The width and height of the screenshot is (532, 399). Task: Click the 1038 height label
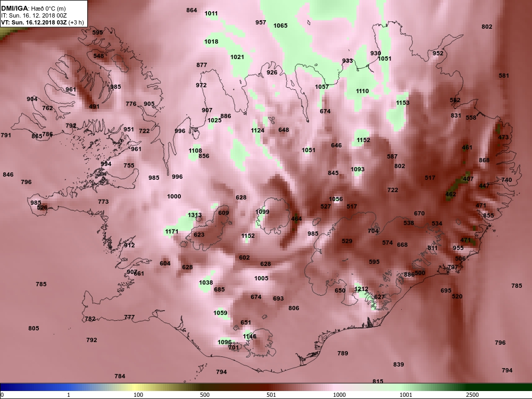[x=206, y=282]
